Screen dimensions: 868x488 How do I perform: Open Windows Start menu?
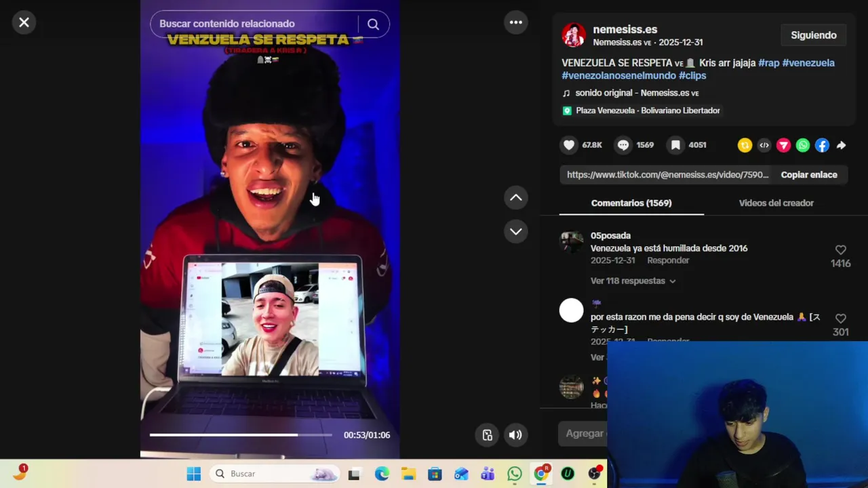coord(194,474)
